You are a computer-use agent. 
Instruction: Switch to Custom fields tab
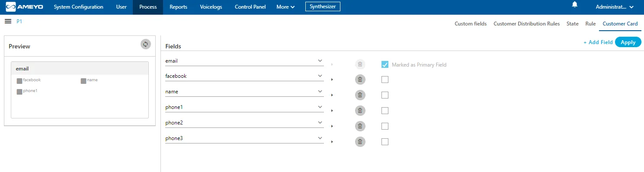[471, 24]
